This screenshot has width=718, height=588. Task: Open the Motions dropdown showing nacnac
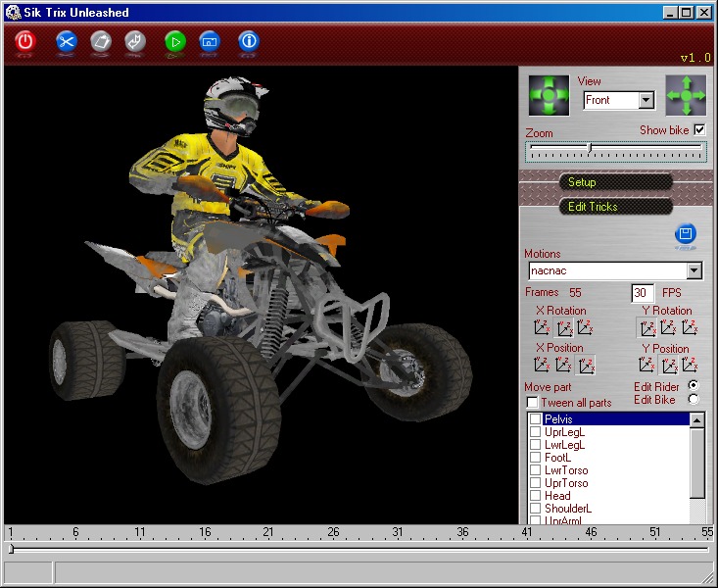click(694, 270)
